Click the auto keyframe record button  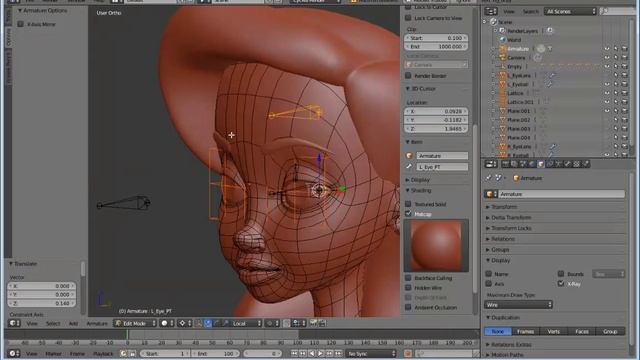coord(407,353)
